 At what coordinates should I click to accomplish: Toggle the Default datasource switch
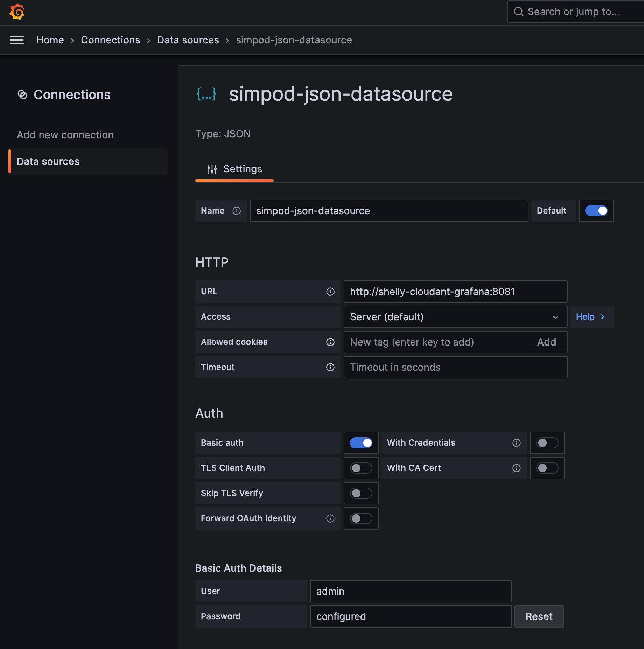596,211
